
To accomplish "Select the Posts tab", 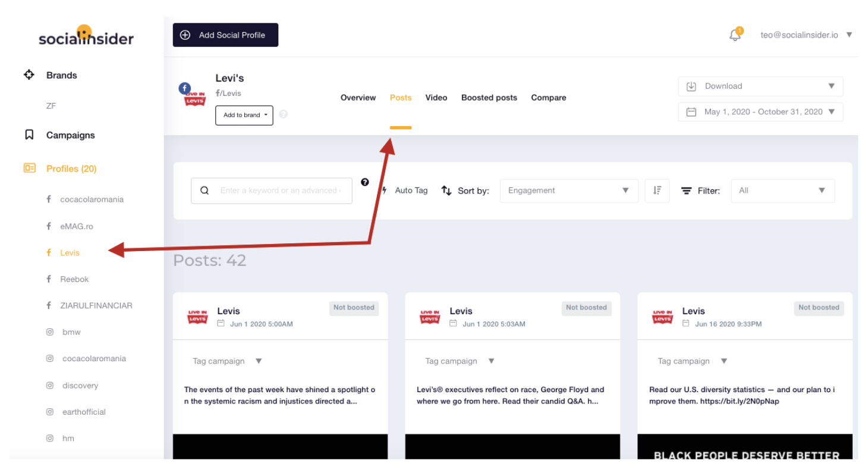I will pos(401,98).
